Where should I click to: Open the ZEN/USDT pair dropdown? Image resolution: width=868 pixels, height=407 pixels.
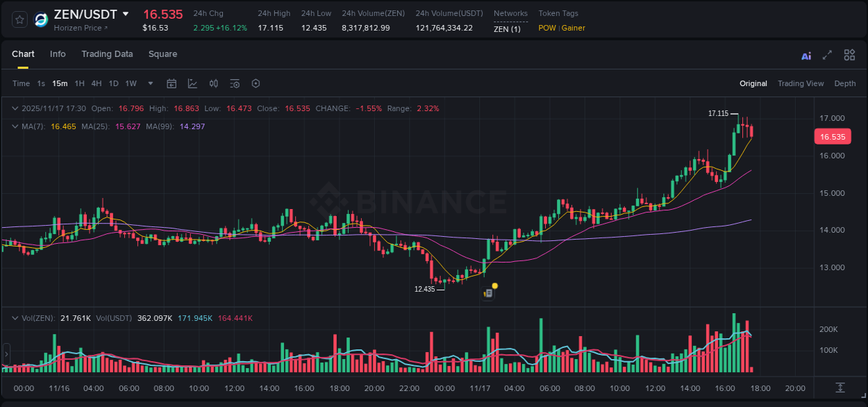126,13
